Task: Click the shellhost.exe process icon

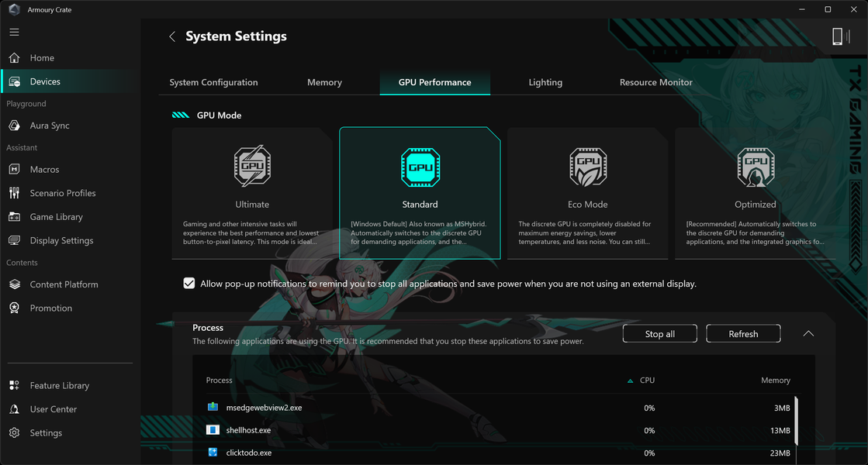Action: point(213,430)
